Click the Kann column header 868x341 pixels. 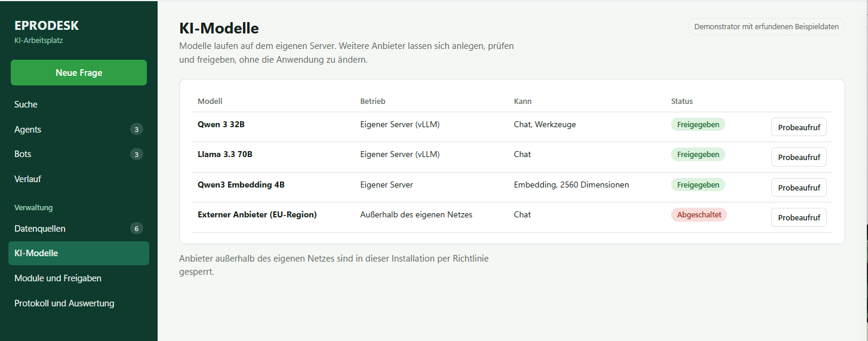523,102
